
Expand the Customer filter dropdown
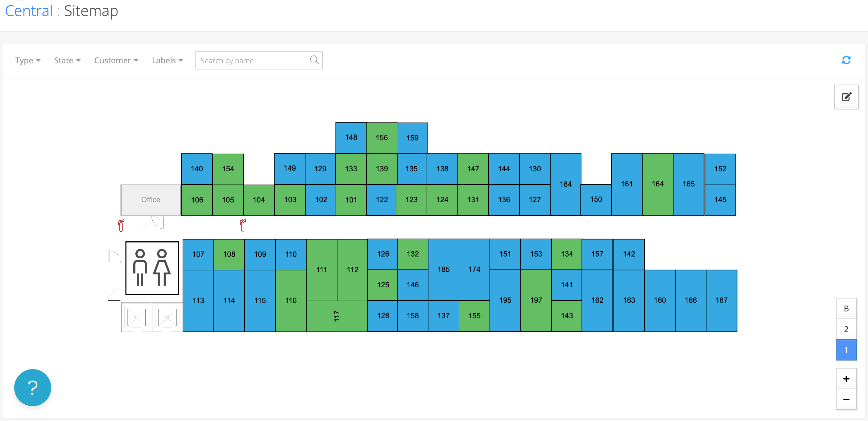[116, 60]
